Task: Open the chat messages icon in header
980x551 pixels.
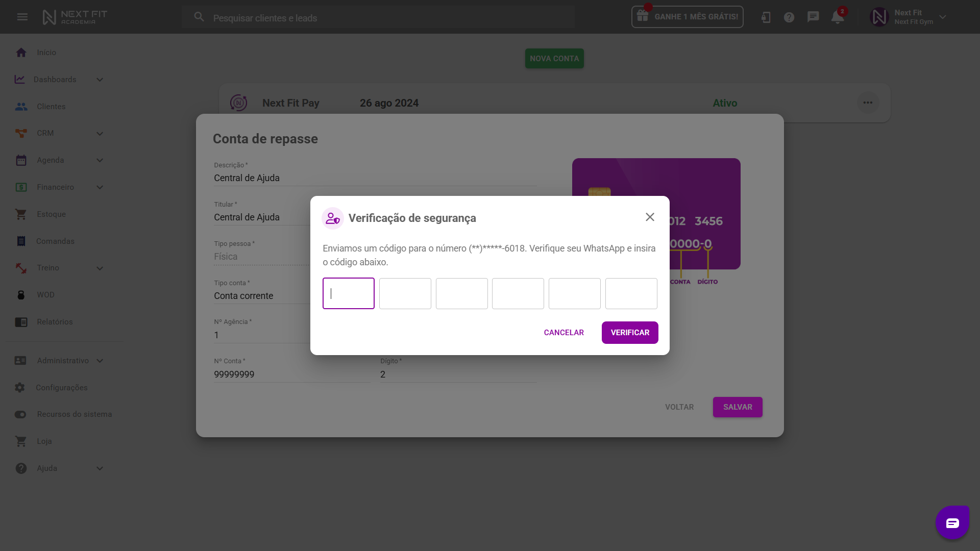Action: (x=813, y=17)
